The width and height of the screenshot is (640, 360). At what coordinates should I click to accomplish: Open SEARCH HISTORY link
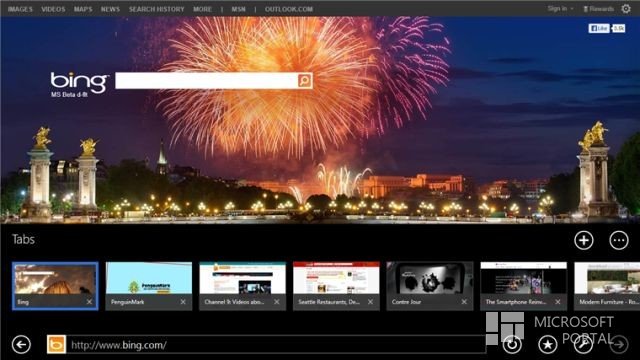(x=156, y=9)
